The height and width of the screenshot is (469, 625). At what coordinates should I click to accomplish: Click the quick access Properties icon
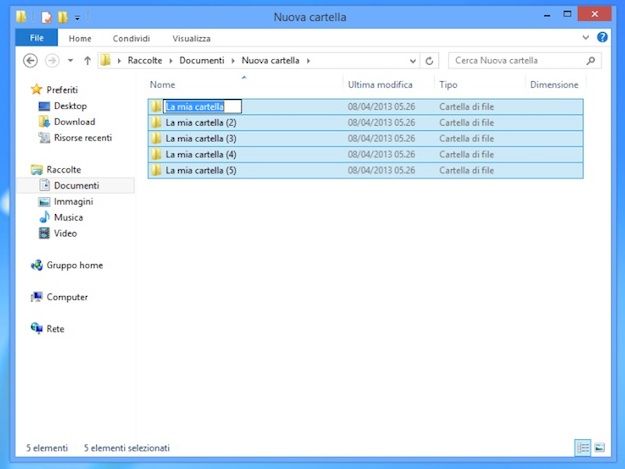tap(46, 17)
